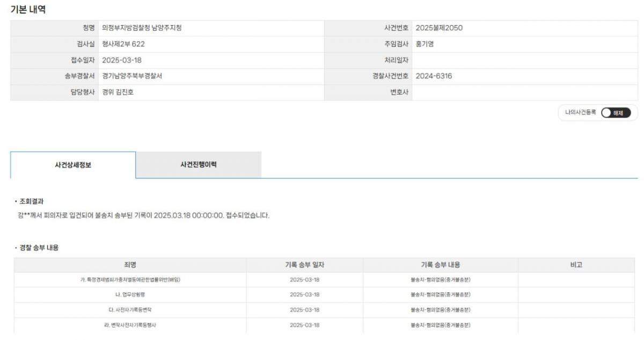Toggle the 나의사건등록 switch
644x340 pixels.
tap(616, 113)
